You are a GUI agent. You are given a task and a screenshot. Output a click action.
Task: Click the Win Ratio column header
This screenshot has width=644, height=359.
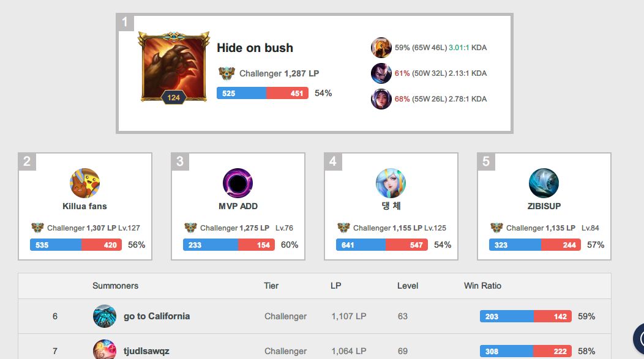coord(482,286)
